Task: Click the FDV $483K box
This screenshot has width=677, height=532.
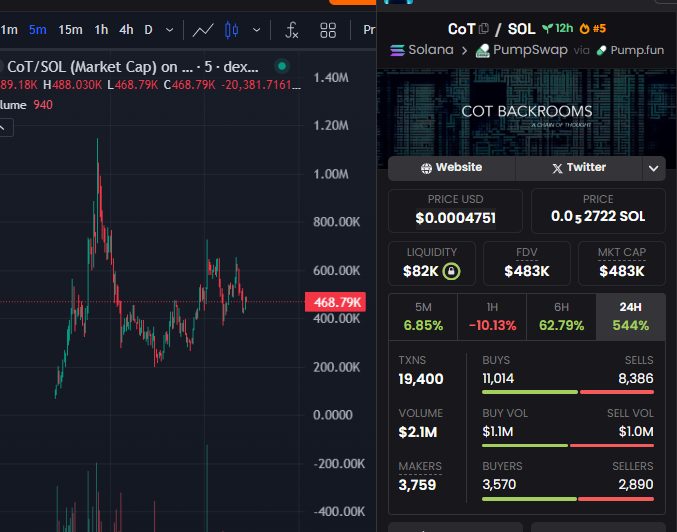Action: click(x=527, y=263)
